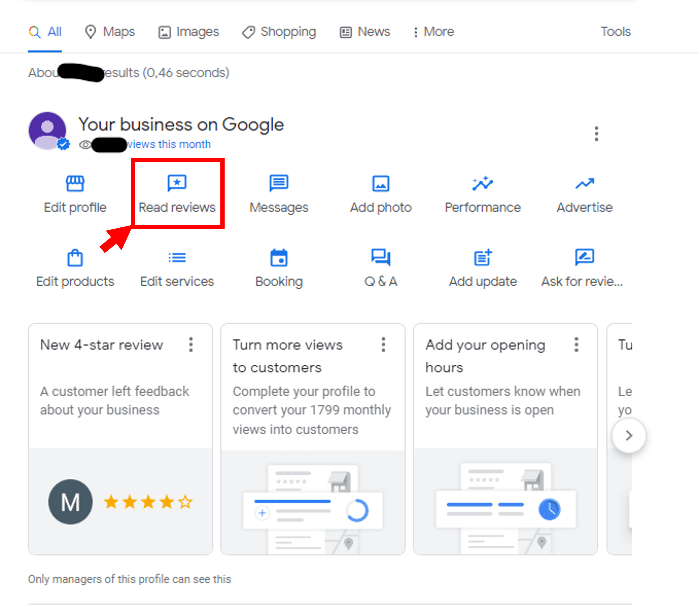Open the three-dot menu on business panel
Screen dimensions: 698x616
596,134
